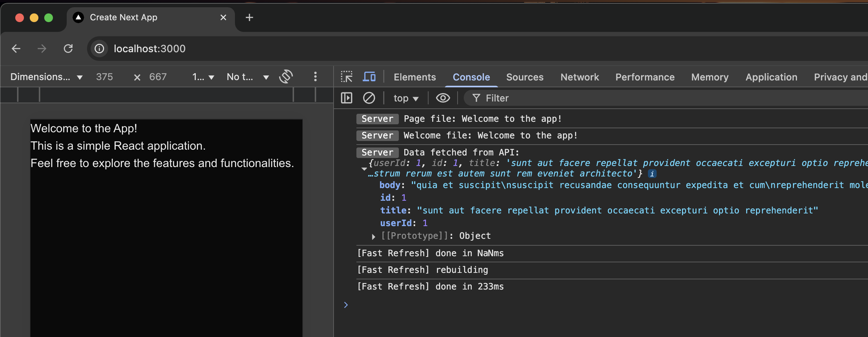Open the No throttling dropdown
The image size is (868, 337).
[x=248, y=77]
